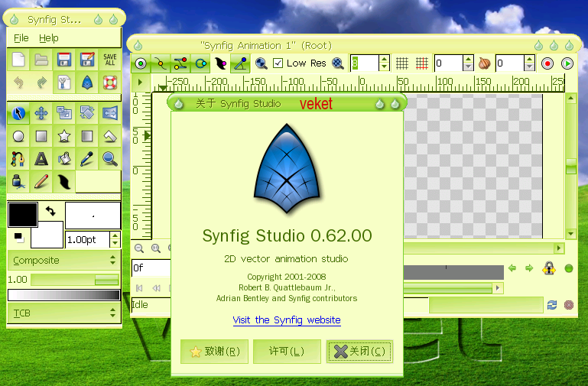
Task: Open the setup wrench icon
Action: coord(64,83)
